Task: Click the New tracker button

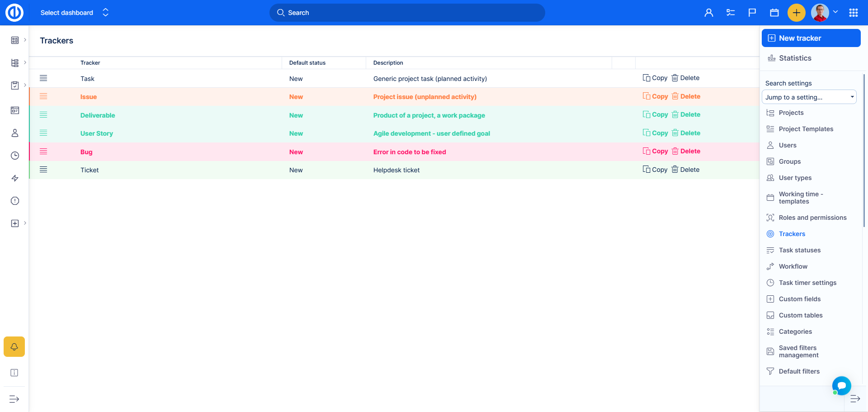Action: tap(811, 38)
